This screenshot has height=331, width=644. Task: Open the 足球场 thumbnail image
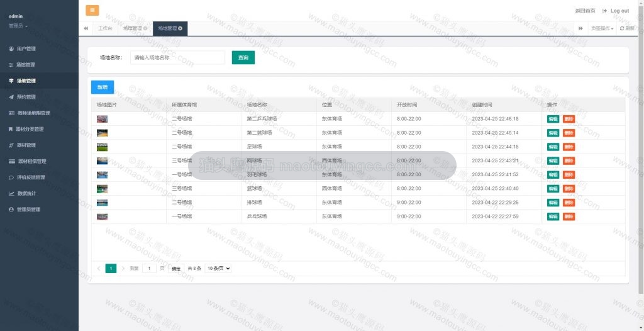(x=103, y=147)
